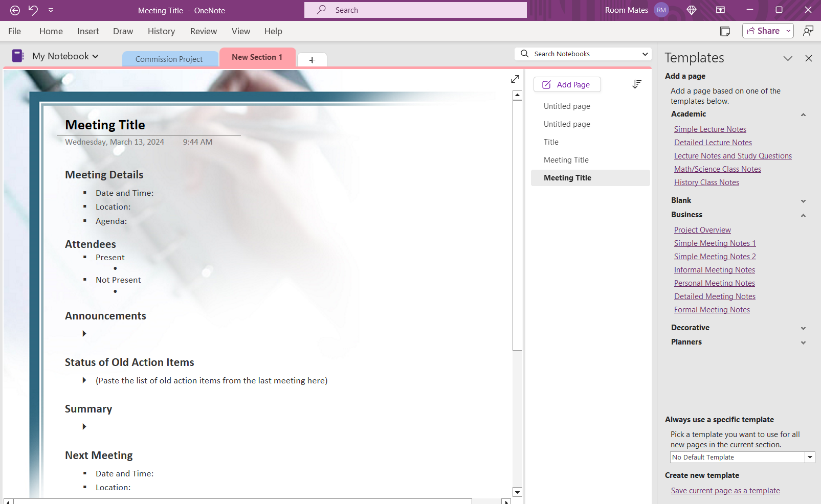821x504 pixels.
Task: Apply Personal Meeting Notes template
Action: pyautogui.click(x=715, y=283)
